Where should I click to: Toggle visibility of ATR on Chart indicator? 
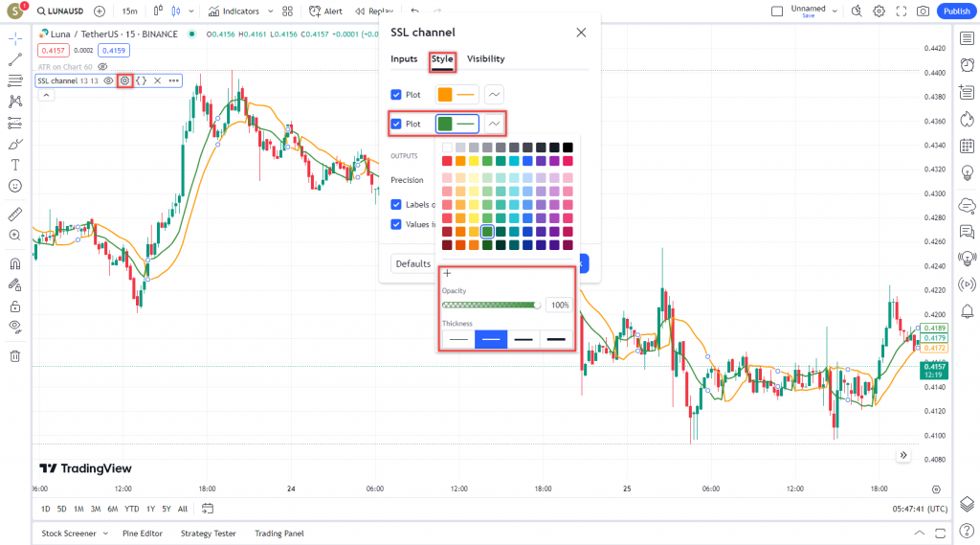pyautogui.click(x=102, y=67)
